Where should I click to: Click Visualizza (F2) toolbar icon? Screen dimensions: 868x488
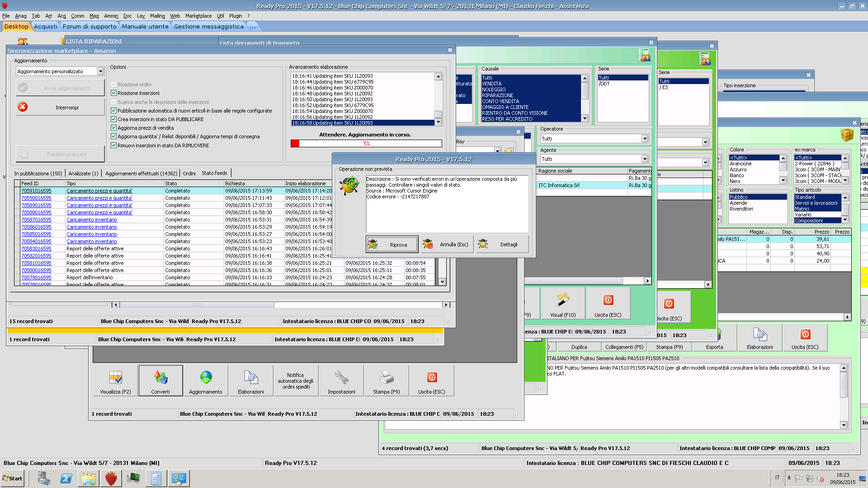coord(115,381)
